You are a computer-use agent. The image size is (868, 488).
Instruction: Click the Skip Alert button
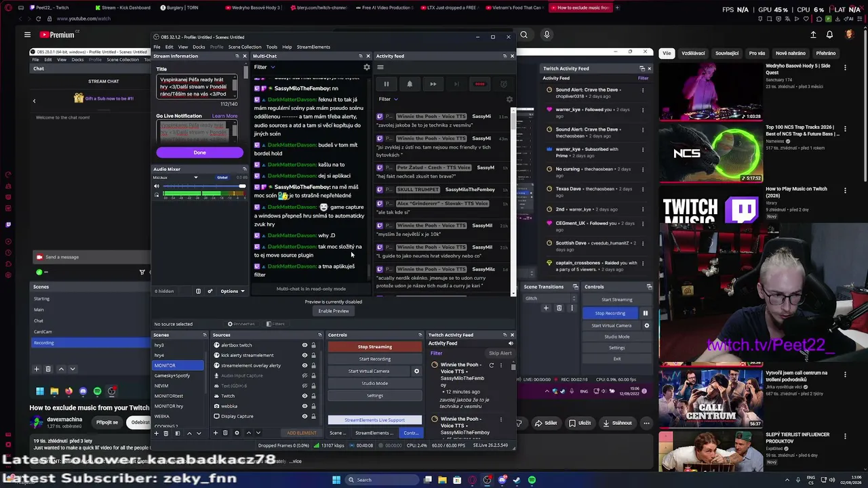500,353
